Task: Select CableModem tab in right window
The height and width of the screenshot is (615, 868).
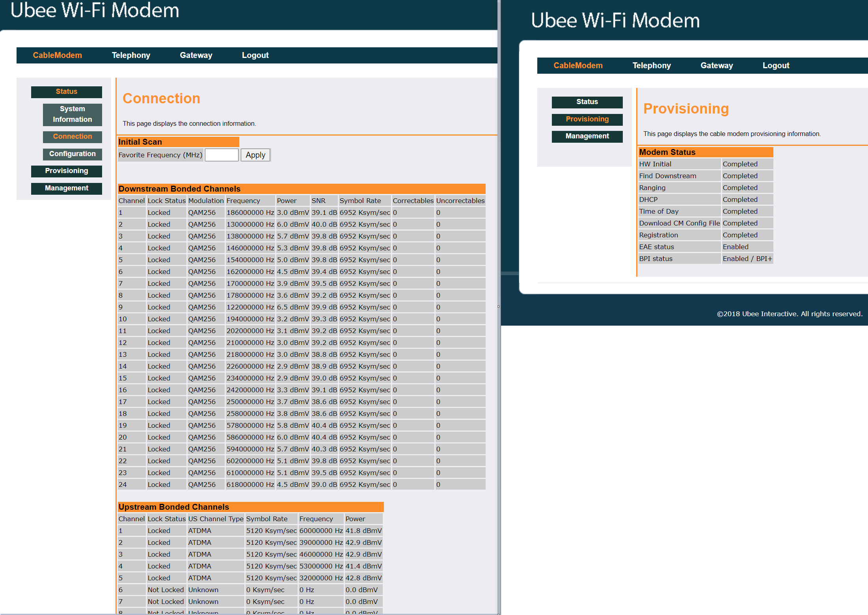Action: [578, 65]
